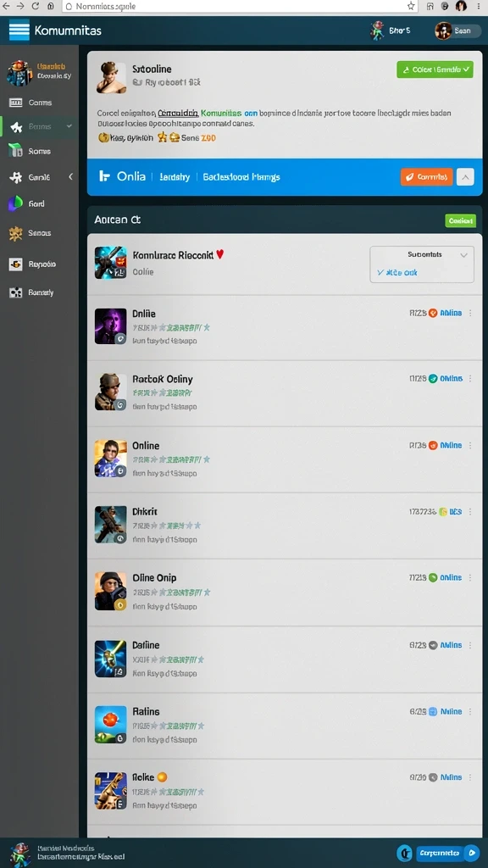Open the Srtooline profile picture
The image size is (488, 868).
click(111, 77)
